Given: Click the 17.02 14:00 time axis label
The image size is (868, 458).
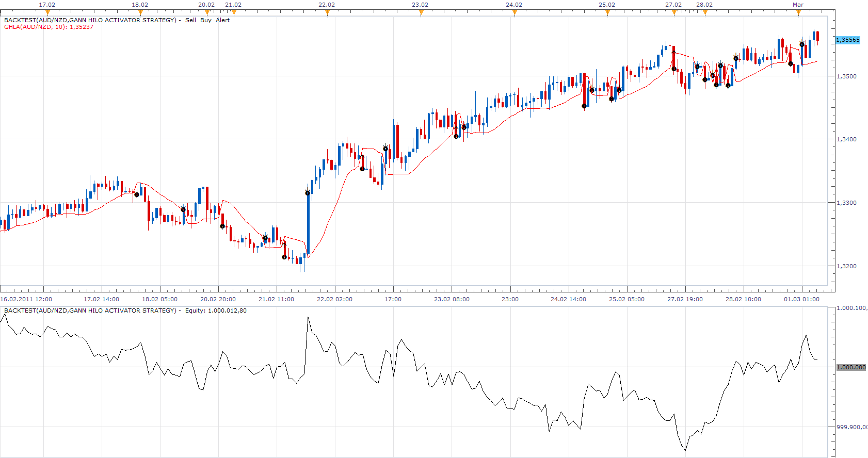Looking at the screenshot, I should coord(102,299).
